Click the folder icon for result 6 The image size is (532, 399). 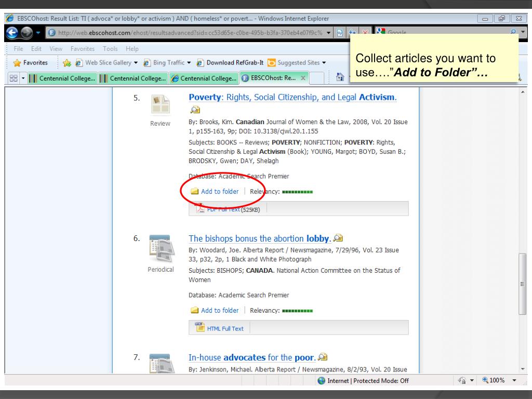pos(194,310)
